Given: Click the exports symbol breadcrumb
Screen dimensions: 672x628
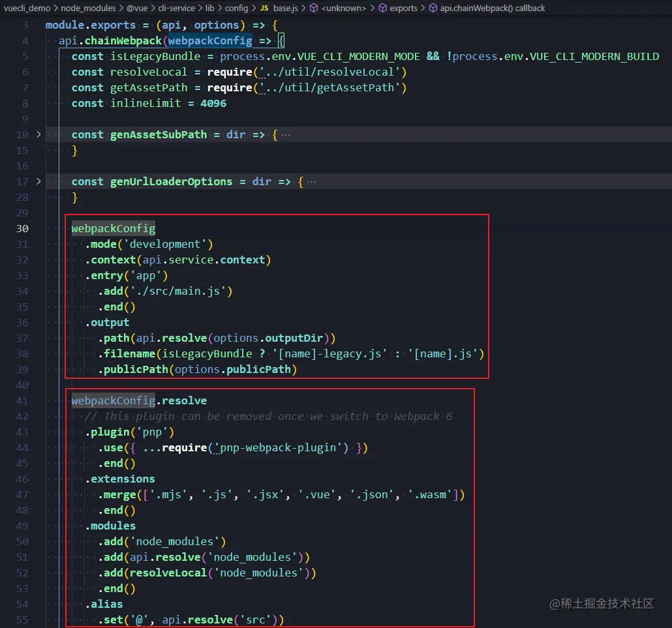Looking at the screenshot, I should tap(403, 8).
